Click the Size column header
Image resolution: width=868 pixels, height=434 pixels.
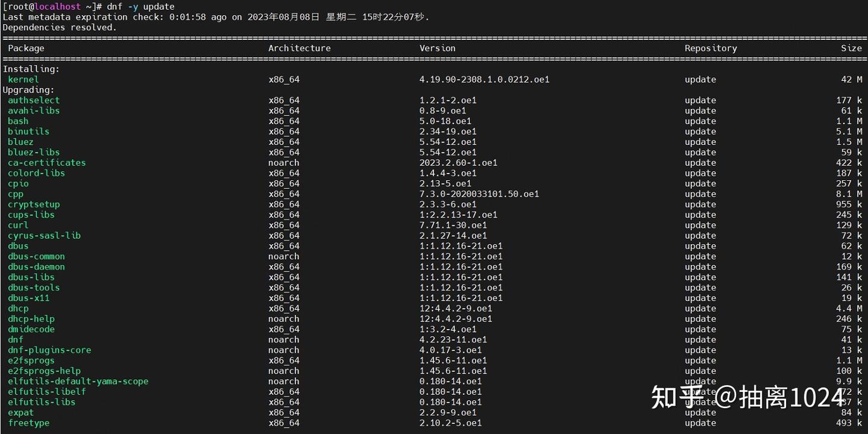coord(852,48)
